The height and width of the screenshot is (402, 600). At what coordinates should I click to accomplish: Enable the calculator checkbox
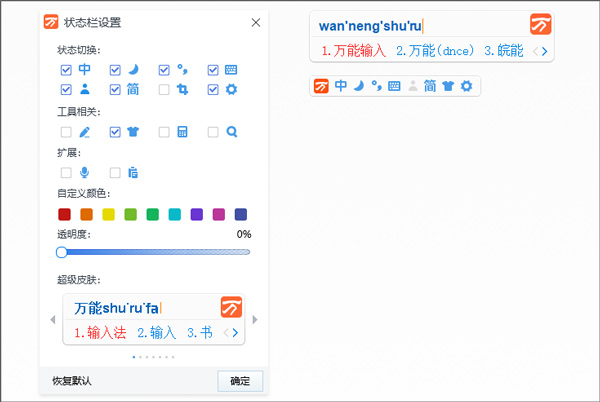(x=164, y=132)
